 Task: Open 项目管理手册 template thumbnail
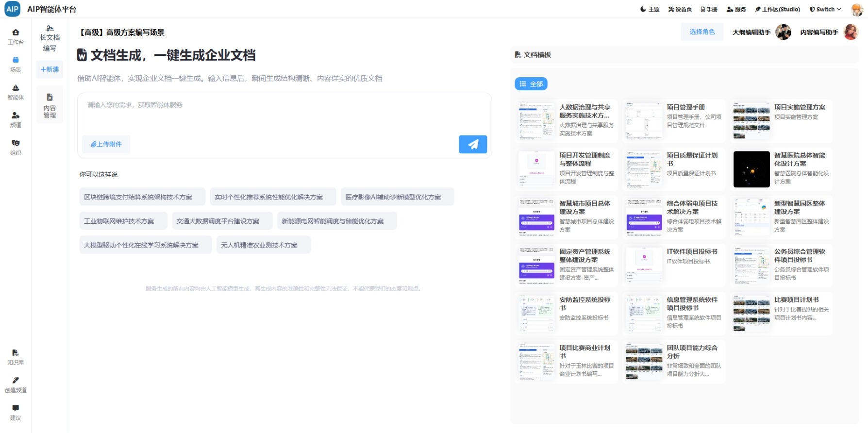(x=644, y=121)
